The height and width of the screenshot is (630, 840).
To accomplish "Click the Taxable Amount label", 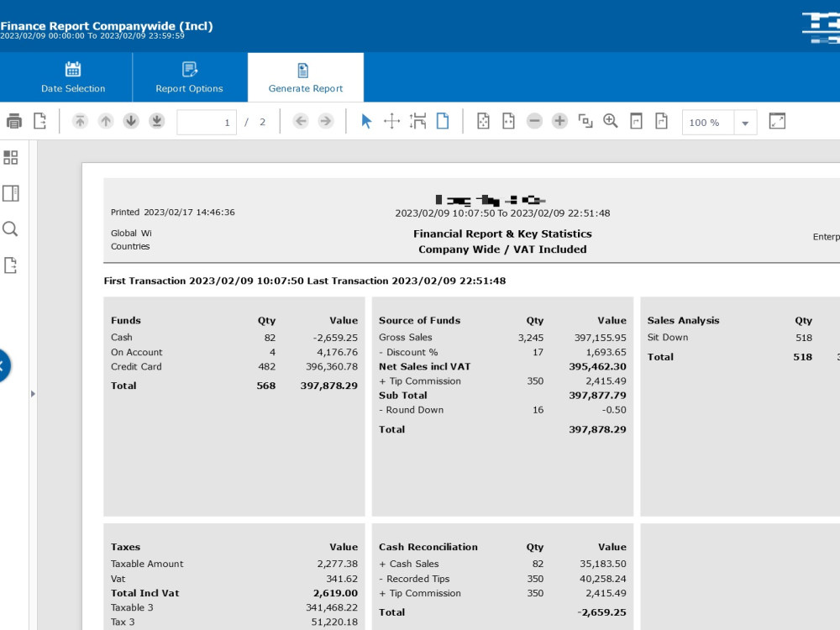I will click(x=147, y=564).
